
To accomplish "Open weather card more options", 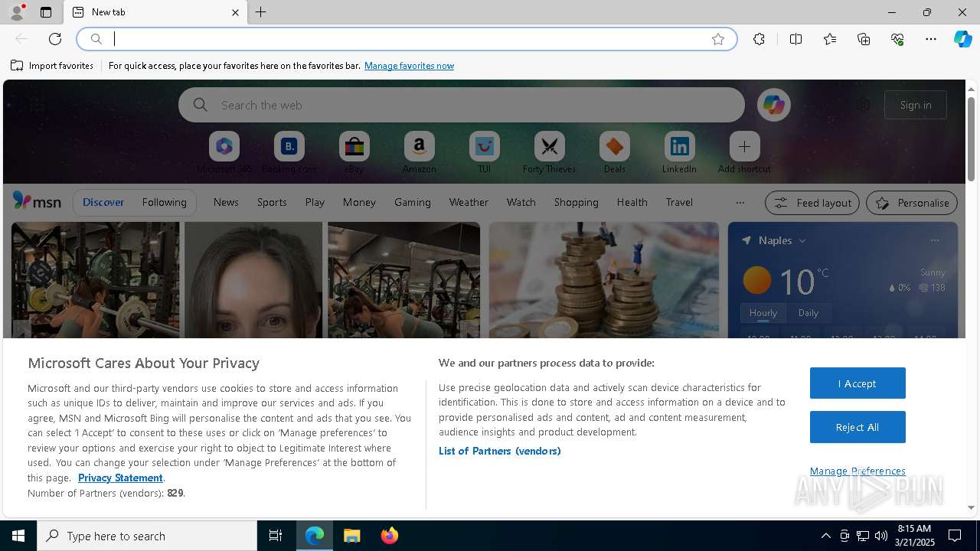I will [x=934, y=240].
